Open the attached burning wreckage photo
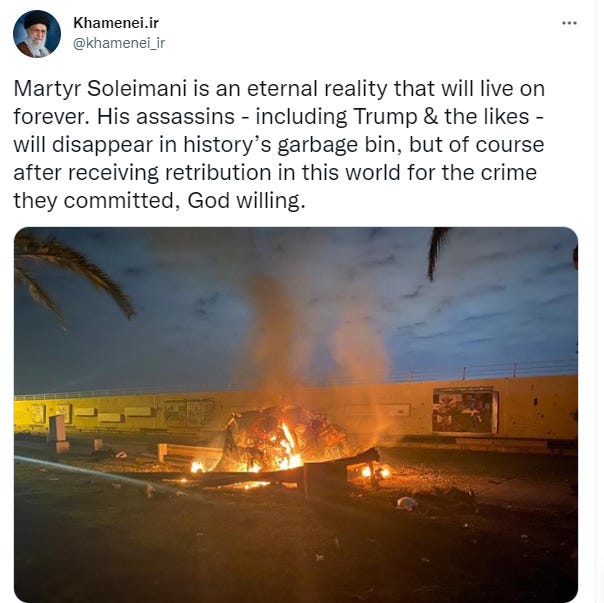Screen dimensions: 604x603 pyautogui.click(x=296, y=415)
